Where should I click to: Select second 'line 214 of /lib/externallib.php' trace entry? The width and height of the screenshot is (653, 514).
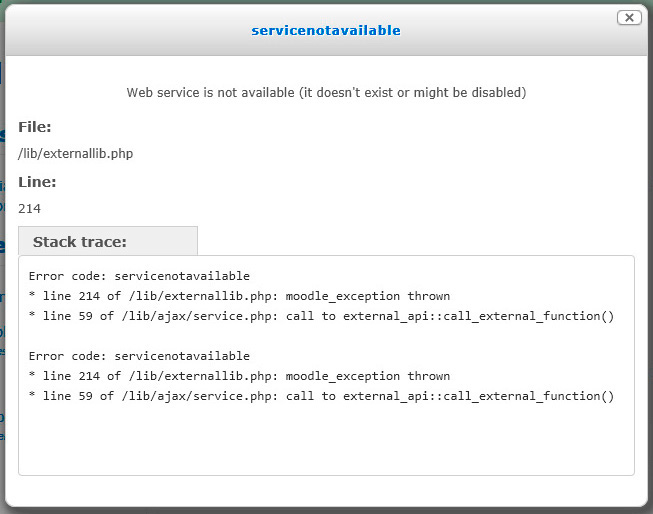tap(239, 376)
